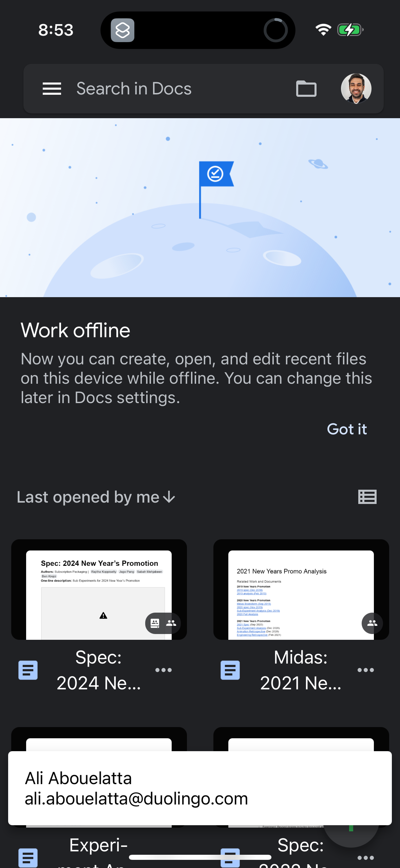Tap the shared-people badge on Midas thumbnail

(372, 623)
